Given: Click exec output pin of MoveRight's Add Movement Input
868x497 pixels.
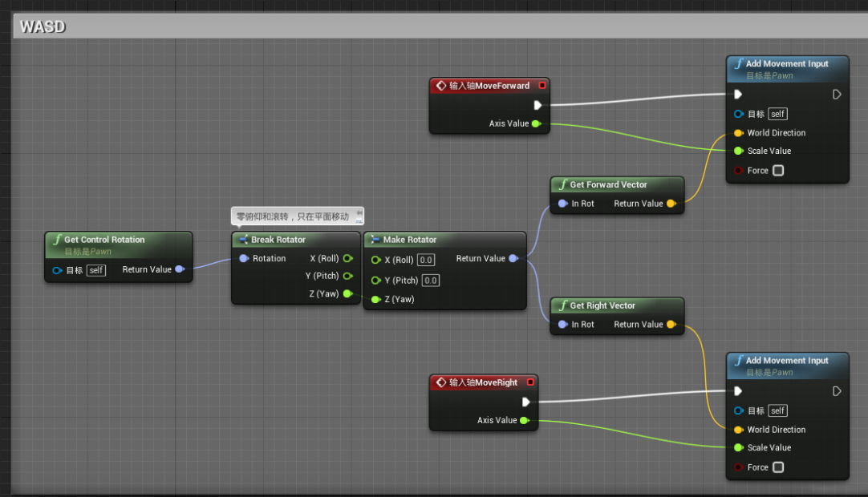Looking at the screenshot, I should pyautogui.click(x=837, y=390).
